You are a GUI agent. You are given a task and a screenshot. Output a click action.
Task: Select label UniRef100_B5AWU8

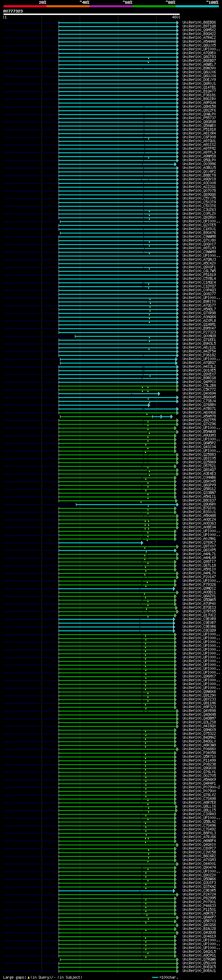(x=199, y=431)
